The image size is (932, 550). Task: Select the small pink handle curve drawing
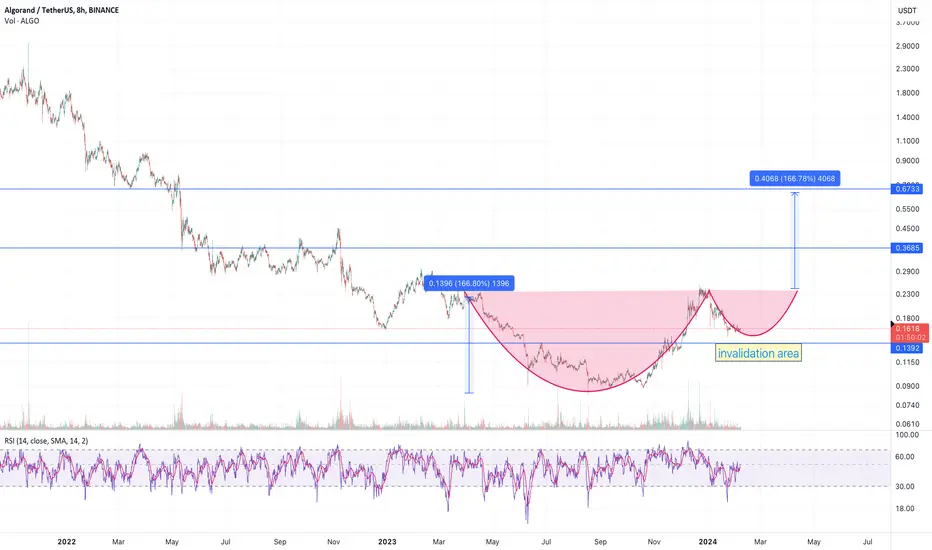[x=753, y=315]
